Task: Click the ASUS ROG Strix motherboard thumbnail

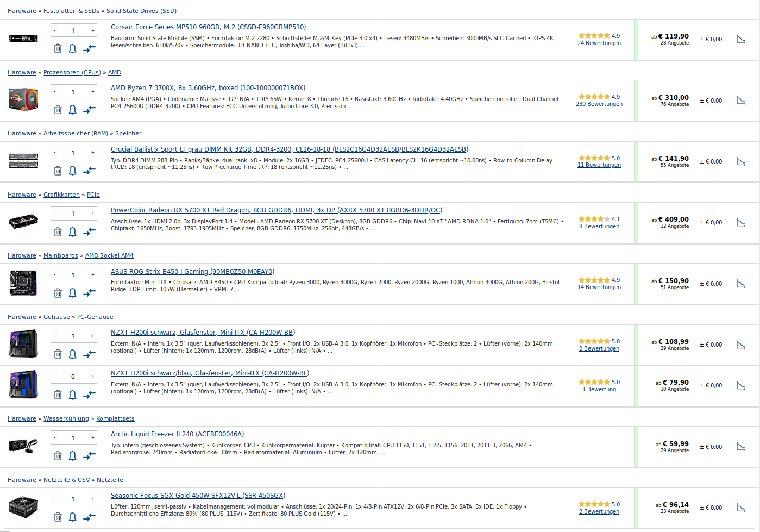Action: coord(23,283)
